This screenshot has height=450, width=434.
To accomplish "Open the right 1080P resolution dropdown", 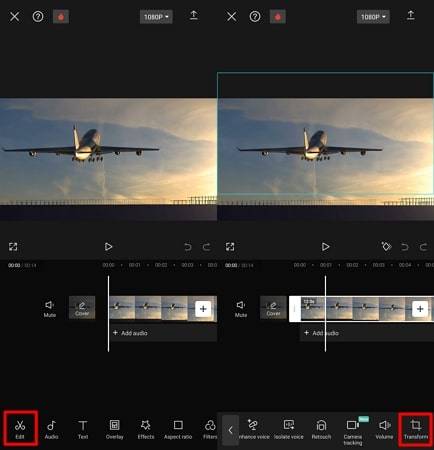I will tap(373, 17).
